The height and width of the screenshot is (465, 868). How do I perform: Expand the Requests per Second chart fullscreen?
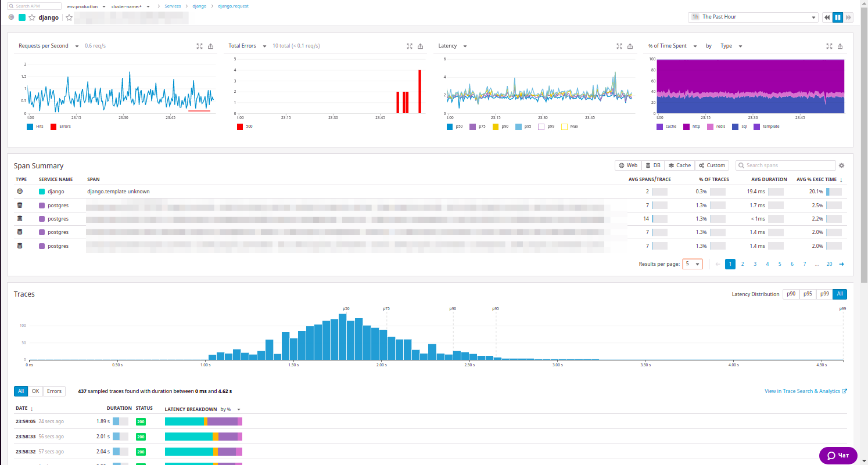pos(199,46)
